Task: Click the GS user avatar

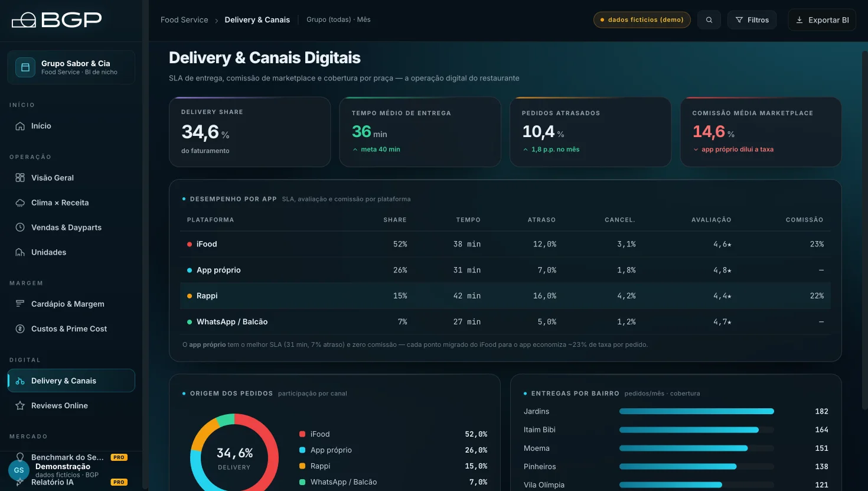Action: (x=19, y=470)
